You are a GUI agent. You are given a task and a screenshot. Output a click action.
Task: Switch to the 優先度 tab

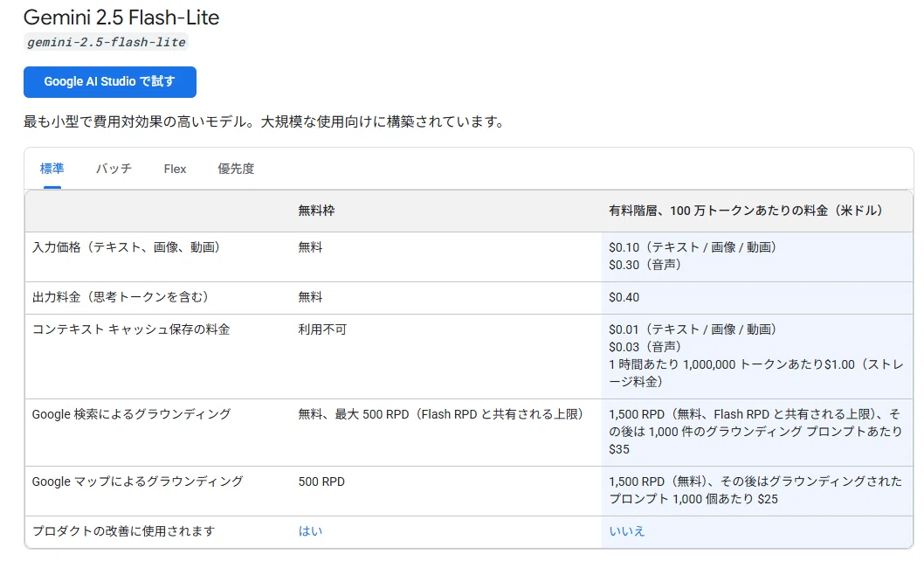(236, 169)
